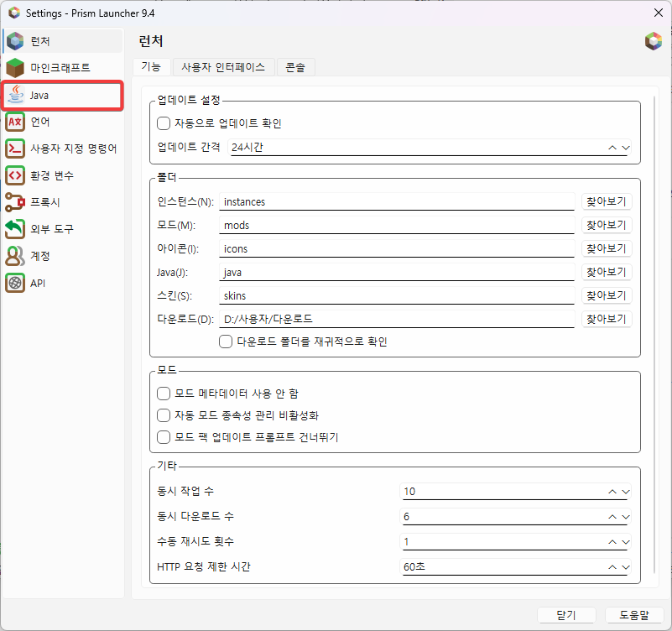Increase 동시 작업 수 with up arrow
The height and width of the screenshot is (631, 672).
coord(612,492)
